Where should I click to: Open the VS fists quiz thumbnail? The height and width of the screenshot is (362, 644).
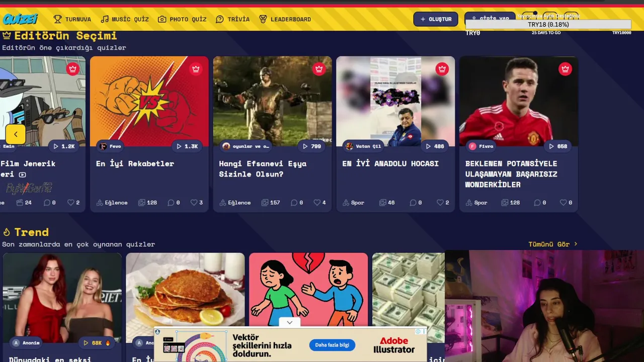point(149,101)
